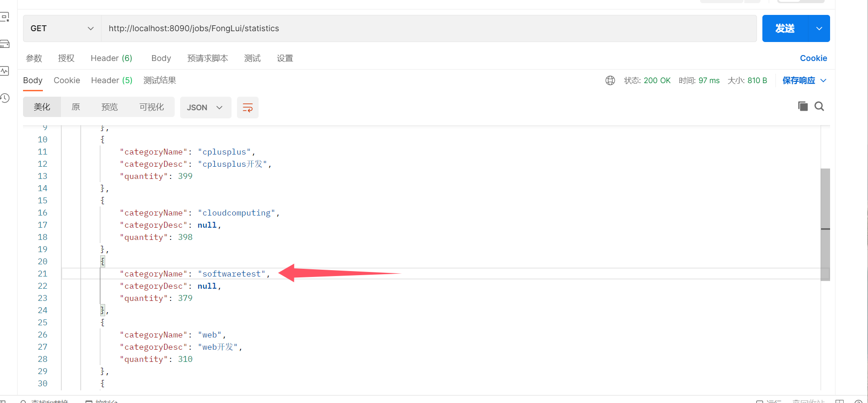
Task: Select the 预览 preview view
Action: click(x=110, y=107)
